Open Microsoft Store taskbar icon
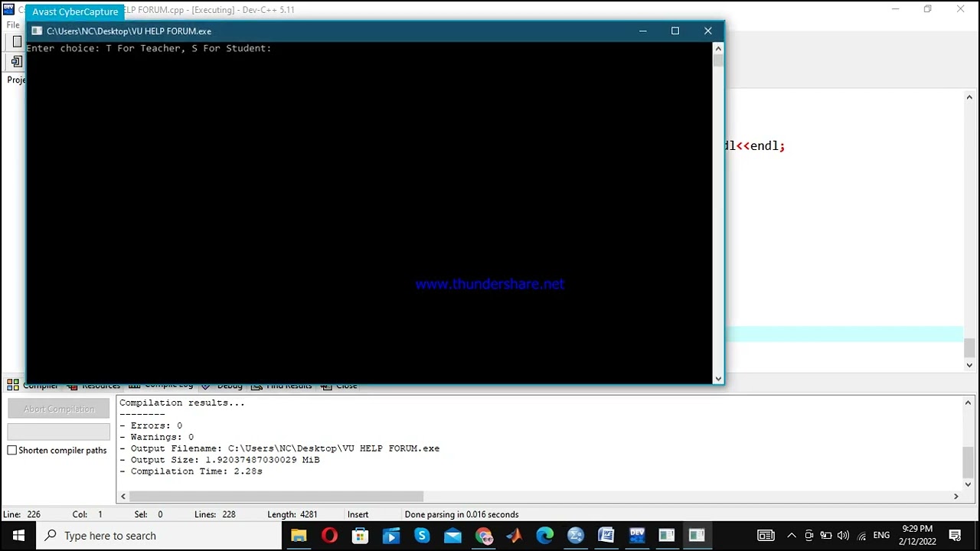 (360, 536)
